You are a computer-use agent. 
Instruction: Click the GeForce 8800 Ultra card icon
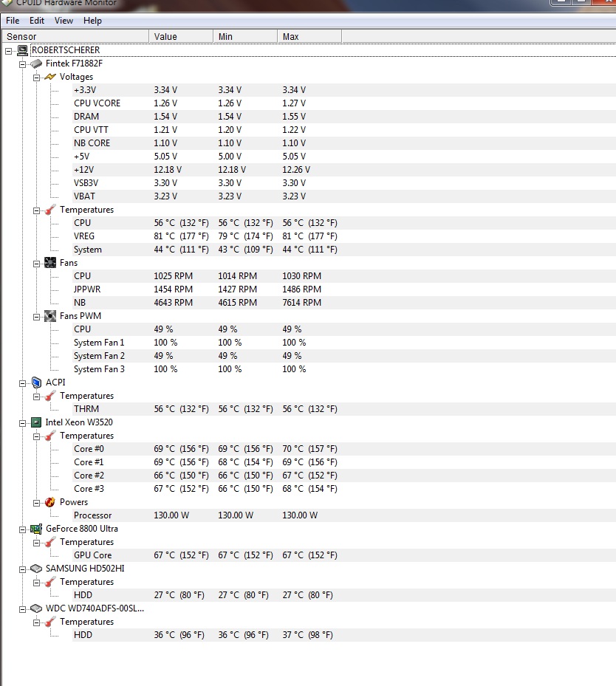pyautogui.click(x=36, y=529)
